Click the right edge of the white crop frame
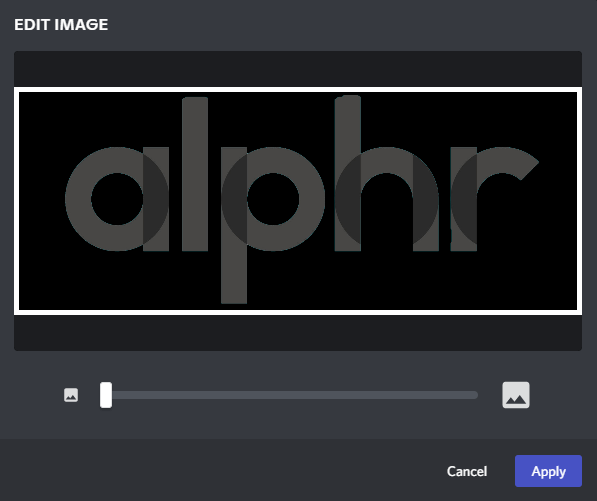This screenshot has width=597, height=501. tap(579, 201)
